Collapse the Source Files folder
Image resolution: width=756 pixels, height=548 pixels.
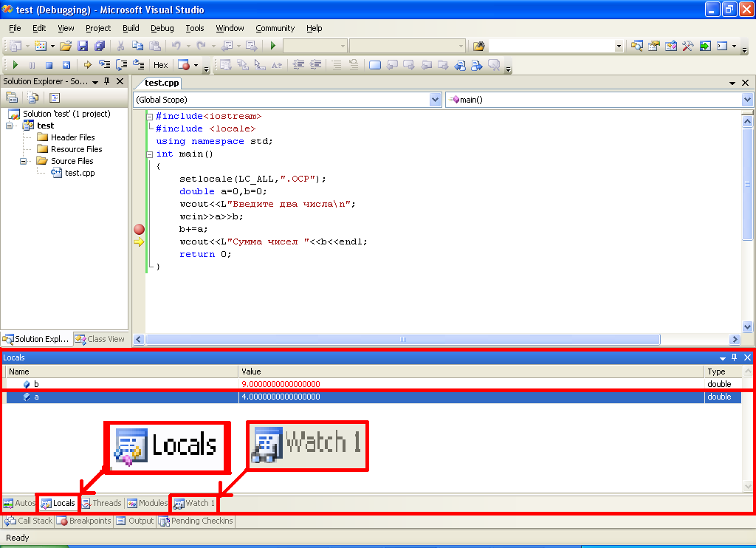[x=23, y=161]
